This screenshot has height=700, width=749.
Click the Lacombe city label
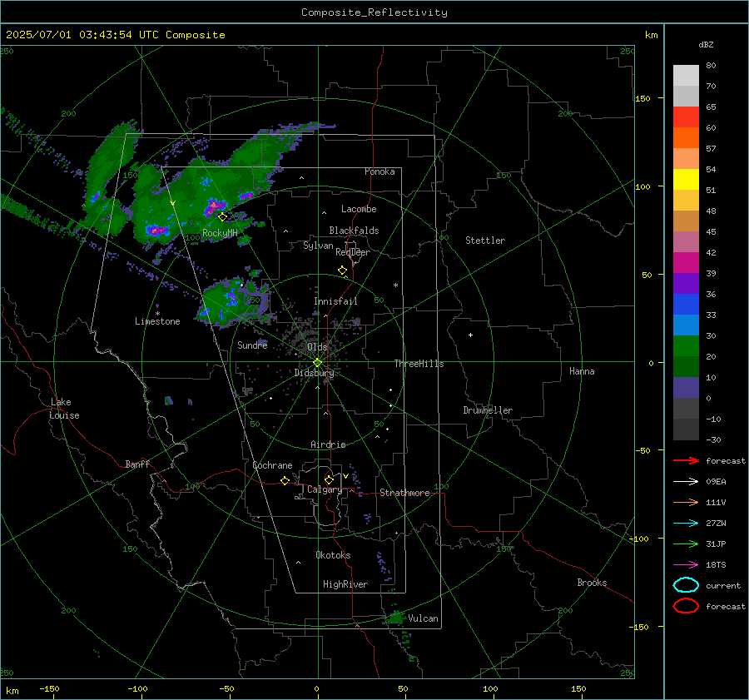(x=359, y=209)
